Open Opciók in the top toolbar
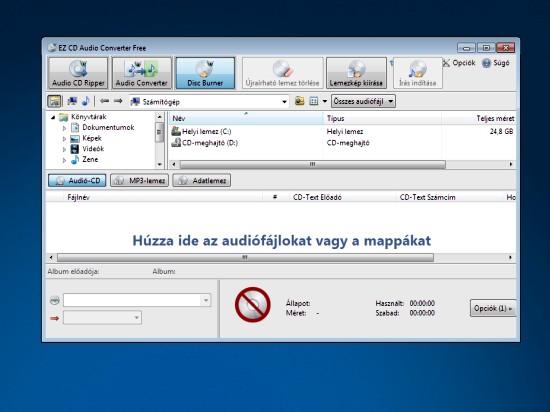The height and width of the screenshot is (412, 550). pos(459,63)
